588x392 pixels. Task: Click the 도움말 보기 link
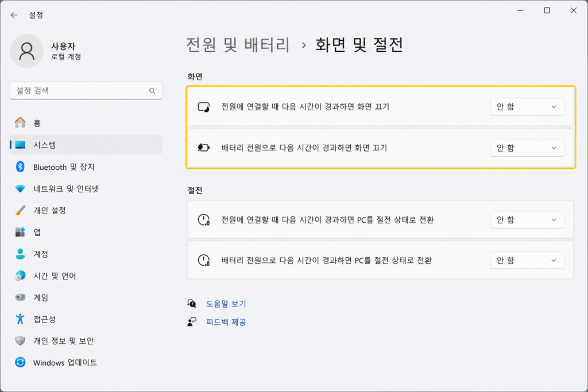[226, 304]
